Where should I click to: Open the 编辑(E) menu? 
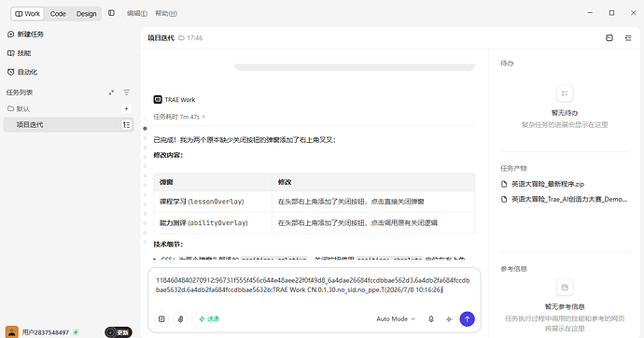[x=137, y=14]
